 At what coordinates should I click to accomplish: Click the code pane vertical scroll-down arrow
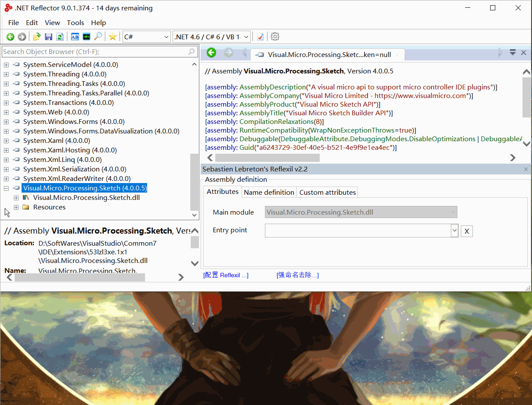tap(526, 144)
